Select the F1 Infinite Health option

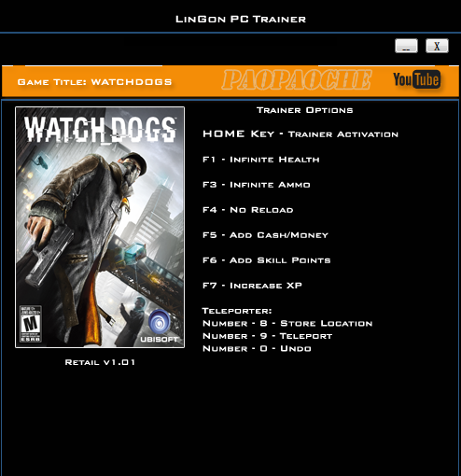pos(261,160)
